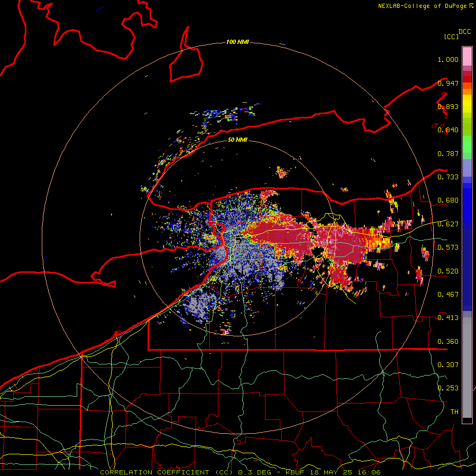Click the 0.893 color scale label
Viewport: 476px width, 476px height.
tap(448, 106)
